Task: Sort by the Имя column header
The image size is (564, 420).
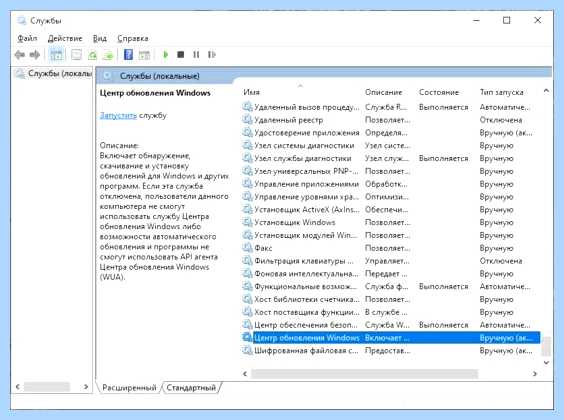Action: click(251, 92)
